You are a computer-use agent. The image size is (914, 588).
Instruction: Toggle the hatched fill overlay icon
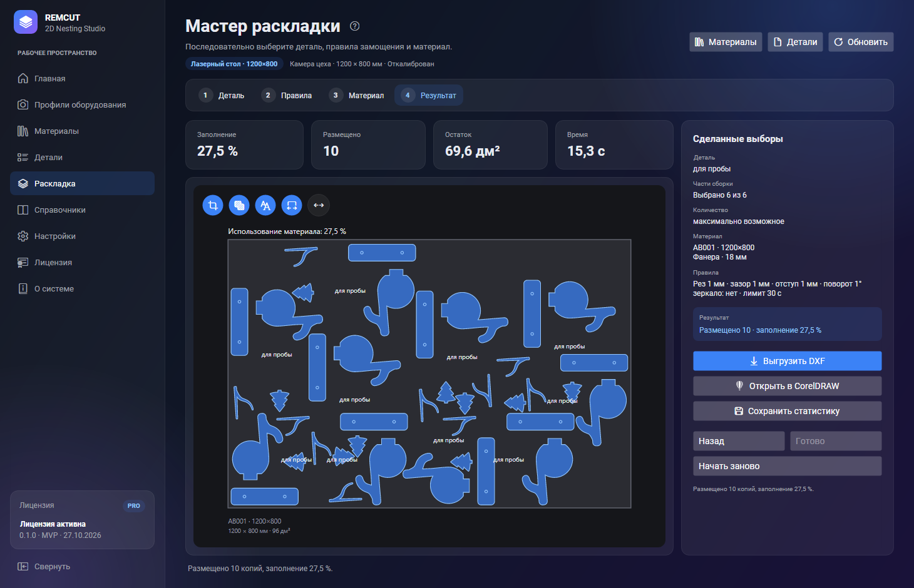coord(239,205)
